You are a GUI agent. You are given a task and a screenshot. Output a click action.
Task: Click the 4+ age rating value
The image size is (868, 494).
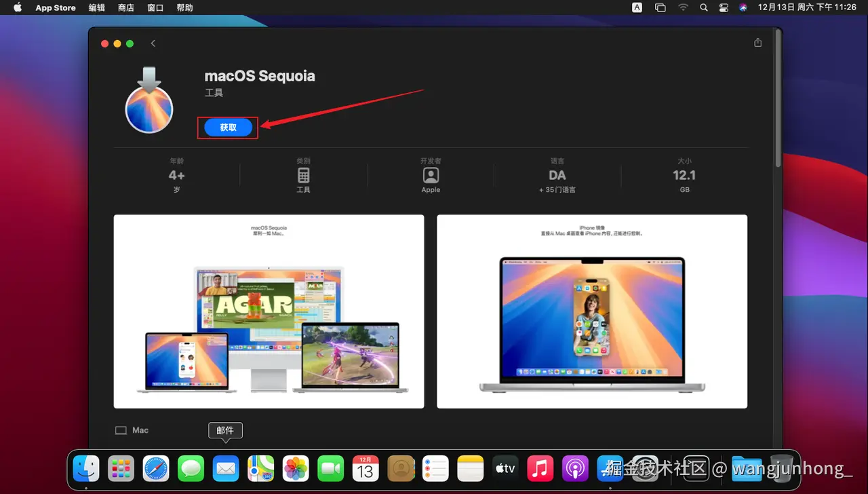coord(177,175)
